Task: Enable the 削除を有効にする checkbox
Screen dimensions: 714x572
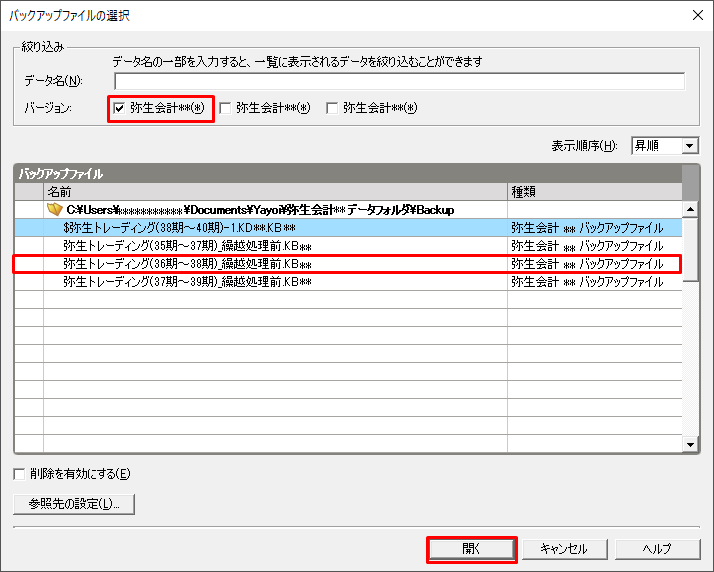Action: (x=19, y=474)
